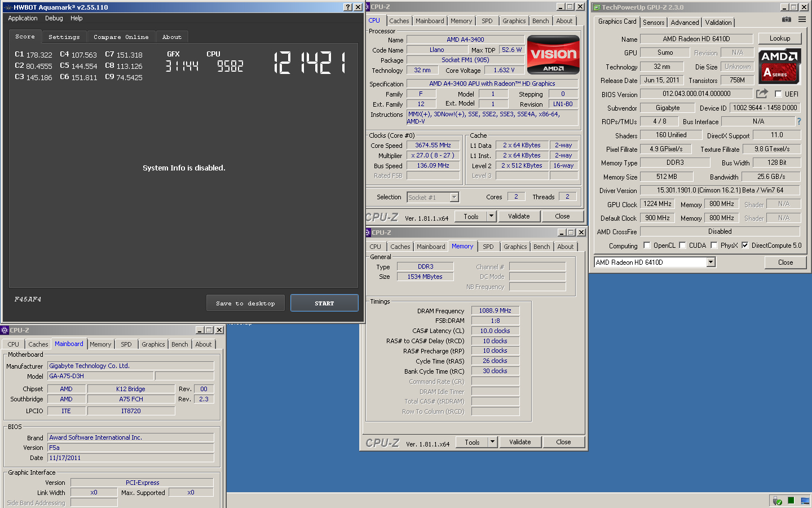Click the Bandwidth value 25.6 GB/s
This screenshot has height=508, width=812.
[x=771, y=177]
